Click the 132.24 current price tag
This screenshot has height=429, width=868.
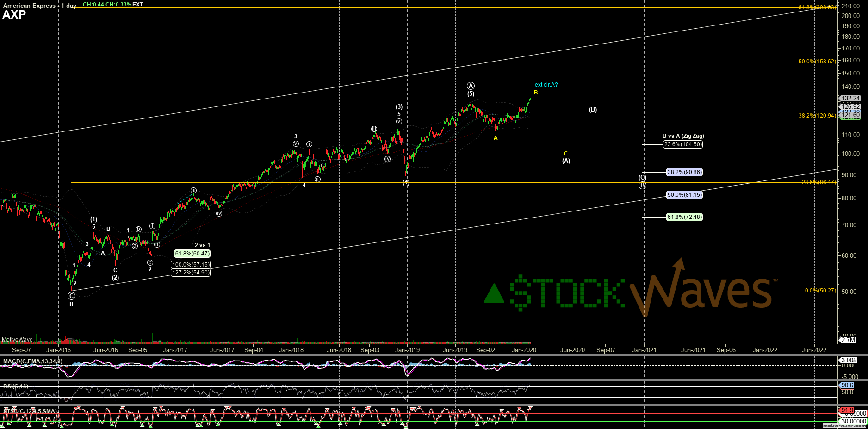point(850,99)
